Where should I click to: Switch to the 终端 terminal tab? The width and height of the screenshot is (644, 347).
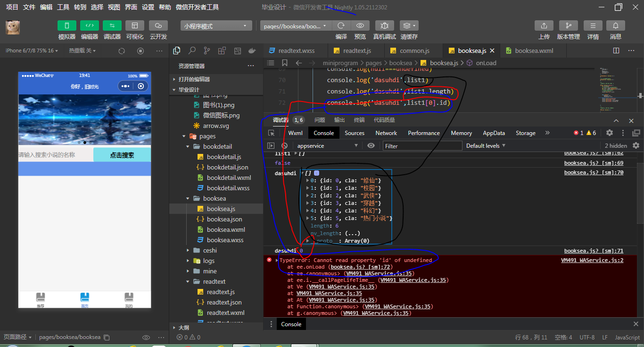click(x=359, y=120)
